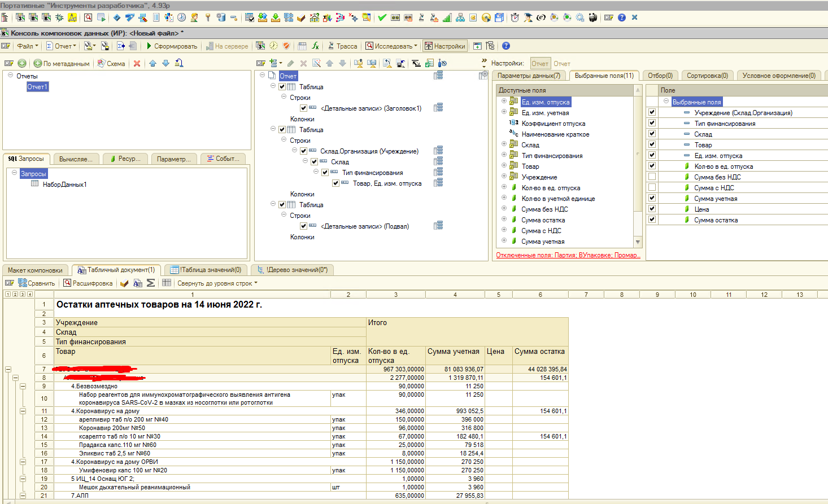This screenshot has width=828, height=504.
Task: Click the Сравнить button in spreadsheet toolbar
Action: coord(37,283)
